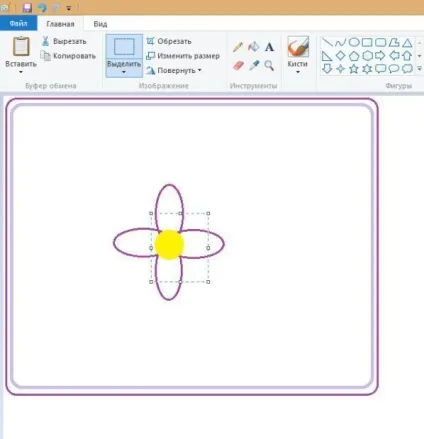Image resolution: width=424 pixels, height=439 pixels.
Task: Select the Magnifier tool
Action: coord(269,65)
